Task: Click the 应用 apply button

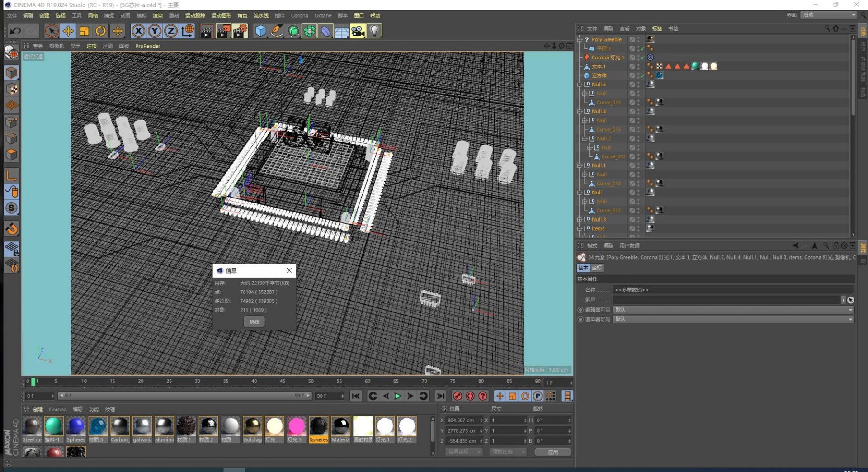Action: click(553, 452)
